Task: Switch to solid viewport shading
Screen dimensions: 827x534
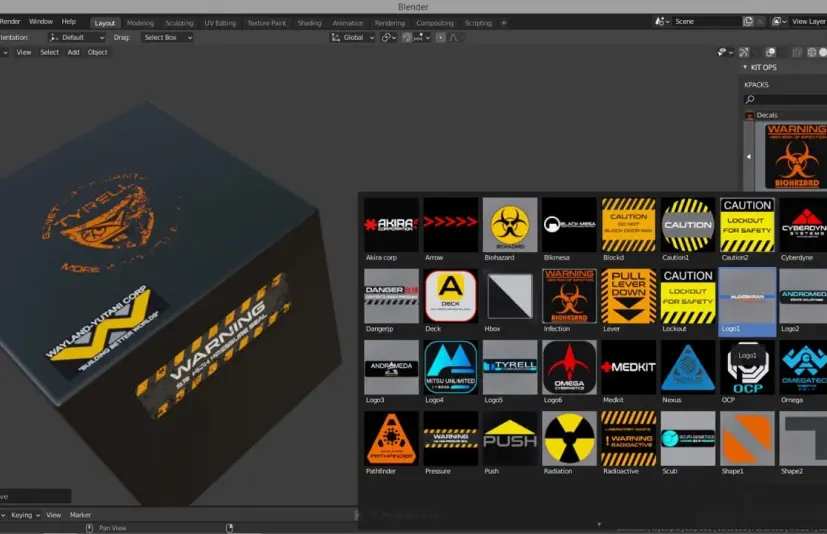Action: click(823, 52)
